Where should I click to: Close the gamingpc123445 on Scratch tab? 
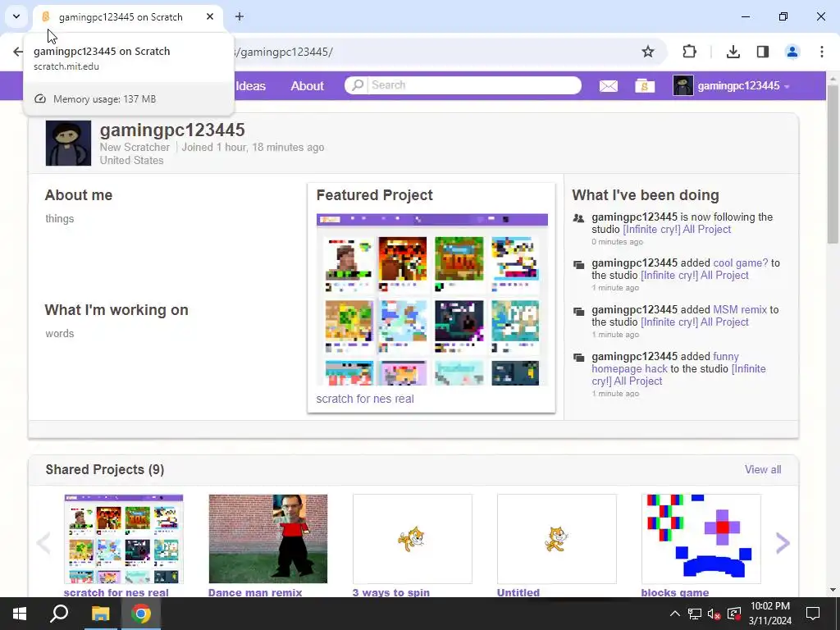(210, 16)
